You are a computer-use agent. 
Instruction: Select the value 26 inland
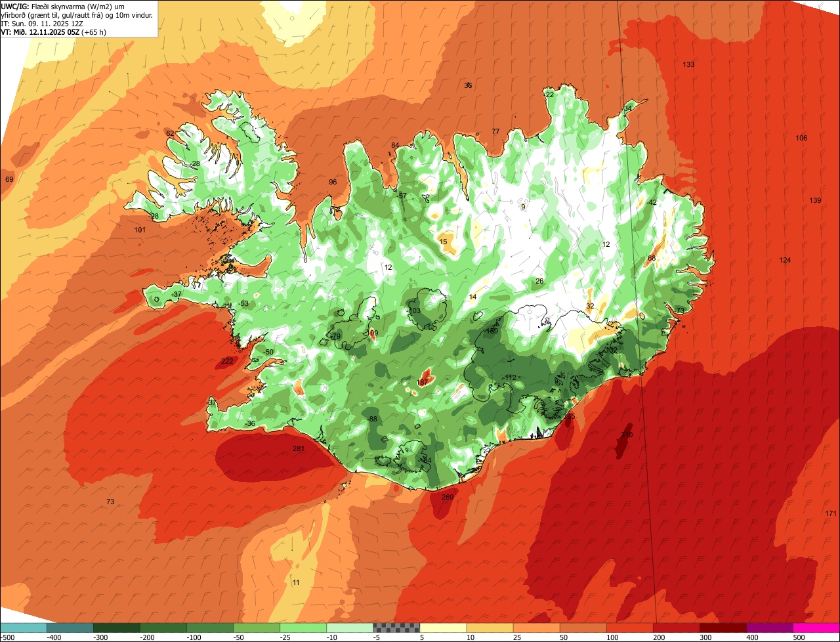coord(539,281)
